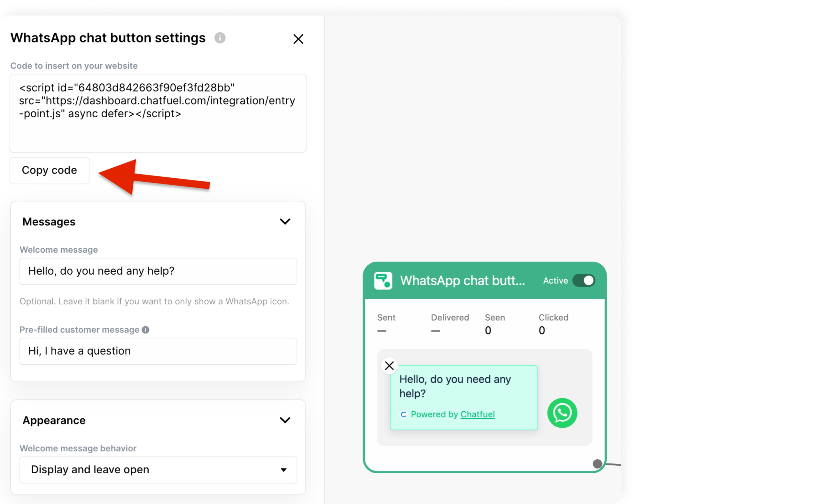The width and height of the screenshot is (833, 504).
Task: Click the 'Sent' statistic label
Action: [x=386, y=318]
